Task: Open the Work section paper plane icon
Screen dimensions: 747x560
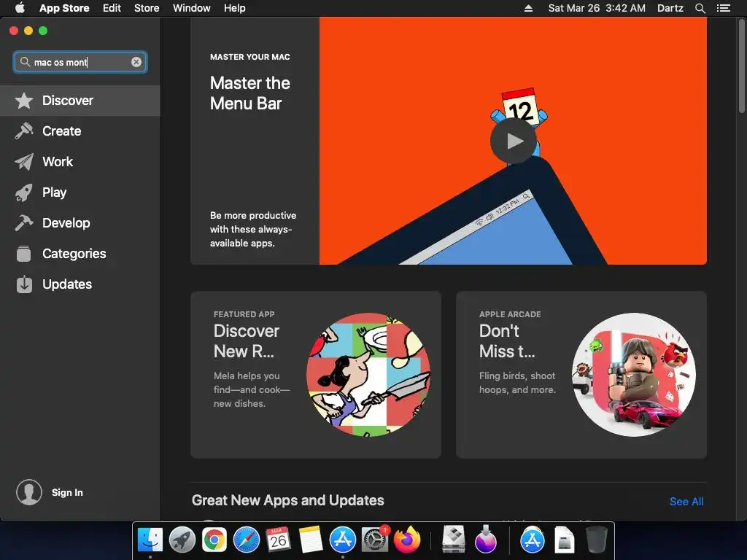Action: 24,162
